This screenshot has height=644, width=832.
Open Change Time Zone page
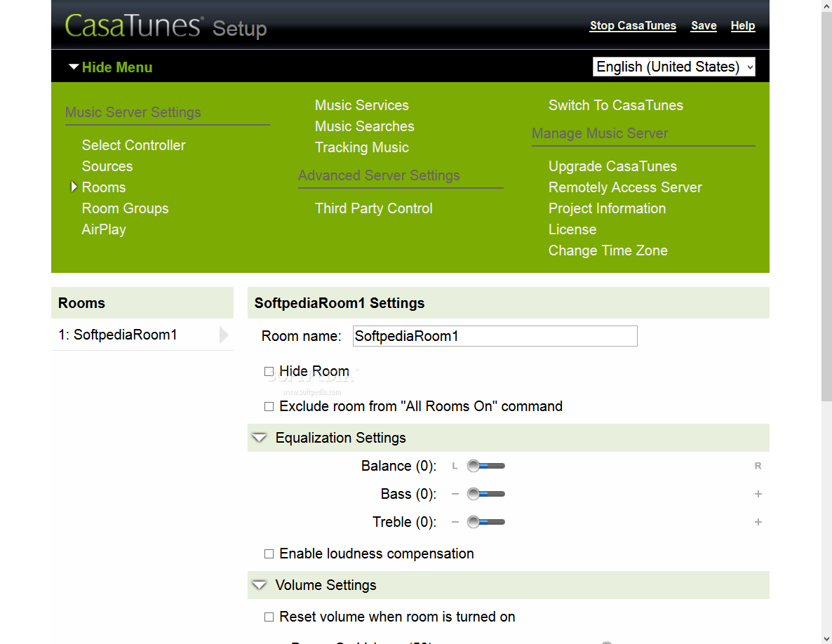point(608,250)
